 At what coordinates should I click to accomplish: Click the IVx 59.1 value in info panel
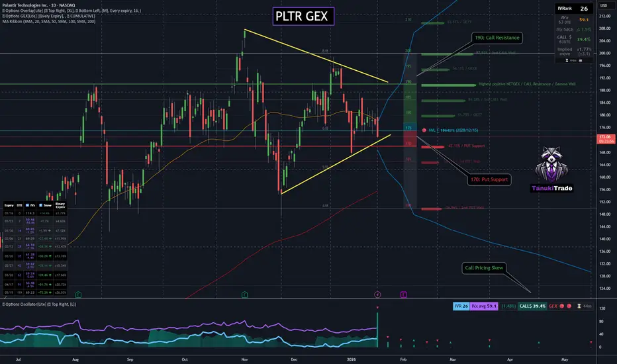[x=583, y=20]
